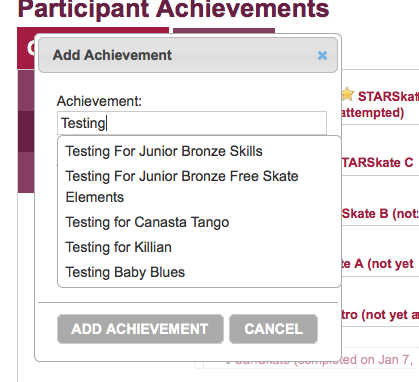This screenshot has height=382, width=419.
Task: Open the A (not yet achievement link
Action: pos(378,264)
